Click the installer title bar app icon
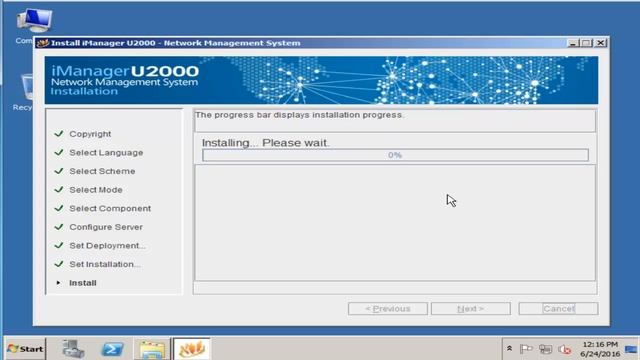The image size is (640, 360). [x=42, y=43]
